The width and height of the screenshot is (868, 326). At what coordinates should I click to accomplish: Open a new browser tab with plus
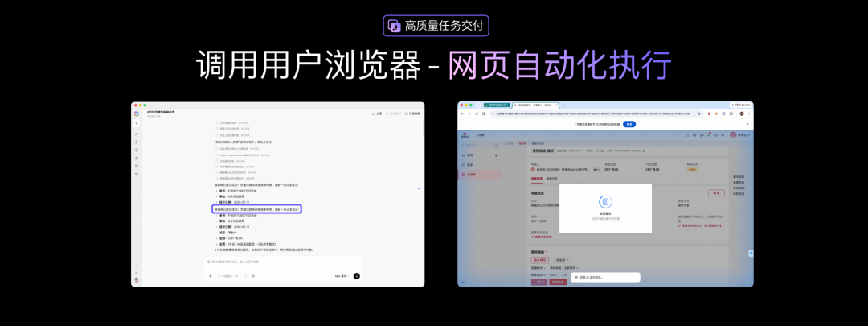[563, 105]
